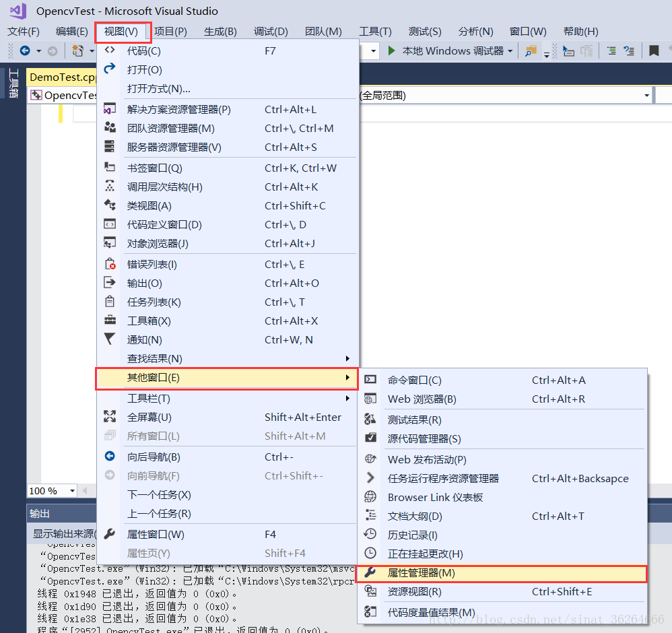Click the Source Control Explorer (源代码管理器) icon
Viewport: 672px width, 633px height.
click(370, 438)
